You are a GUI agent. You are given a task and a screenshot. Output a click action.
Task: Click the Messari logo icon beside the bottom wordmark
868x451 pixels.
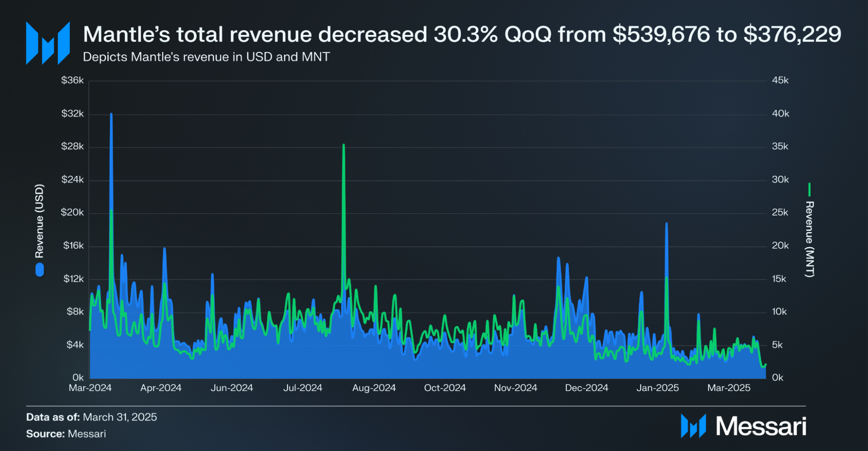click(693, 426)
